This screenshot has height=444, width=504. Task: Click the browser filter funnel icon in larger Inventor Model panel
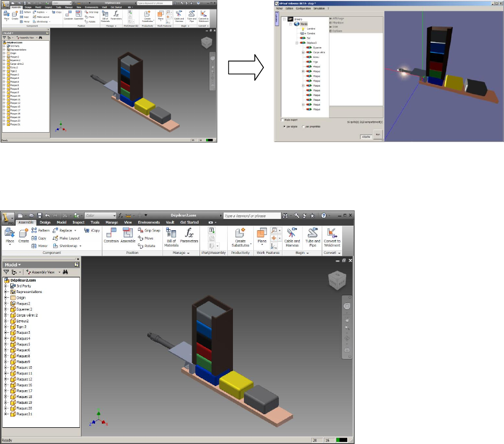coord(6,272)
